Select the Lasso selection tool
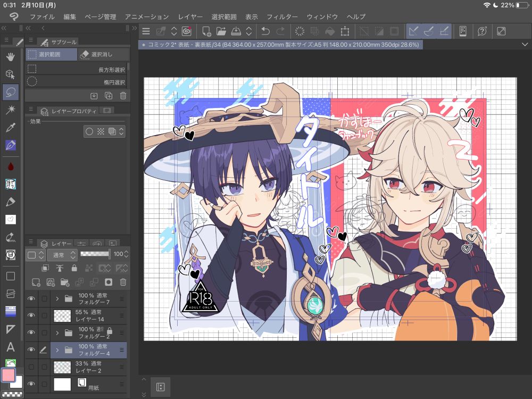Viewport: 532px width, 399px height. point(11,92)
